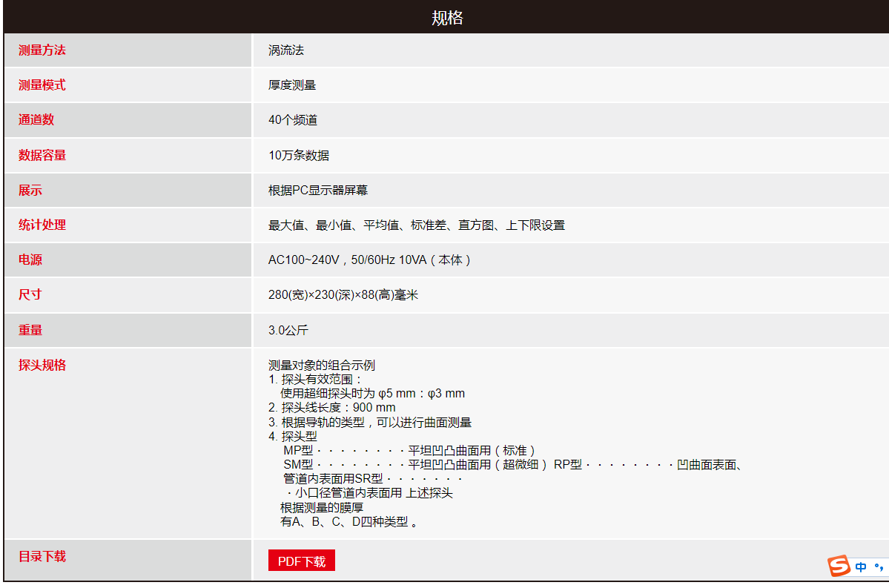Image resolution: width=889 pixels, height=588 pixels.
Task: Click the 统计处理 row label
Action: point(42,225)
